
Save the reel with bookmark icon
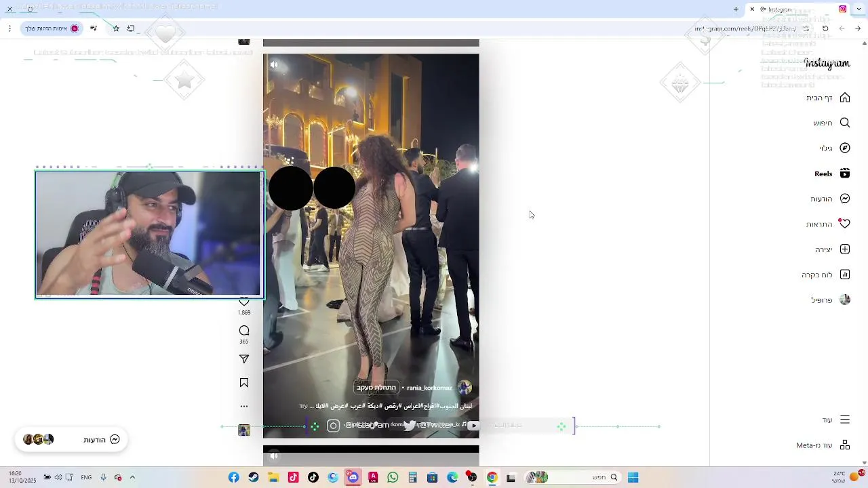[x=244, y=383]
